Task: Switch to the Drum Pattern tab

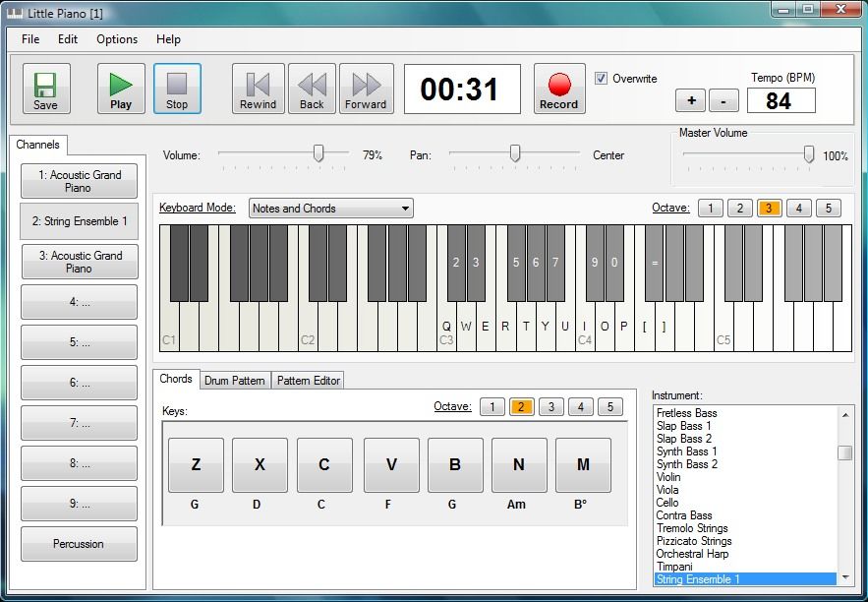Action: click(x=235, y=381)
